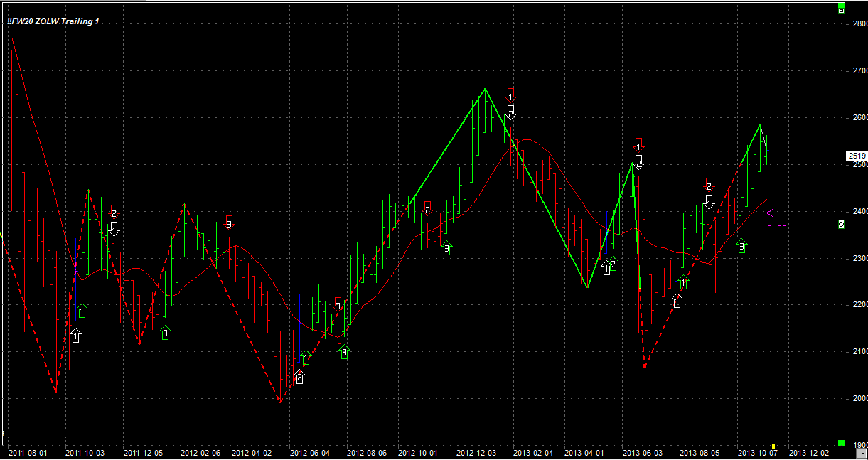Select the green buy arrow 3 near 2013-10-07
868x460 pixels.
tap(741, 246)
